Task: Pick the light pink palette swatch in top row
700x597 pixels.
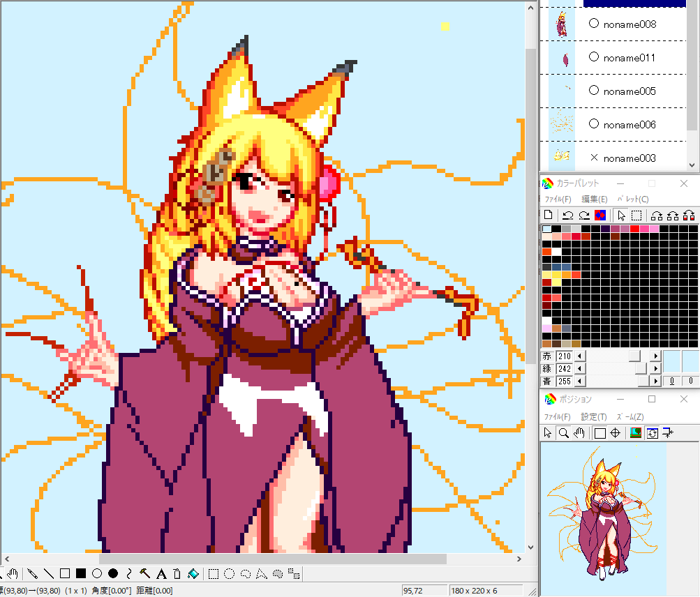Action: coord(654,229)
